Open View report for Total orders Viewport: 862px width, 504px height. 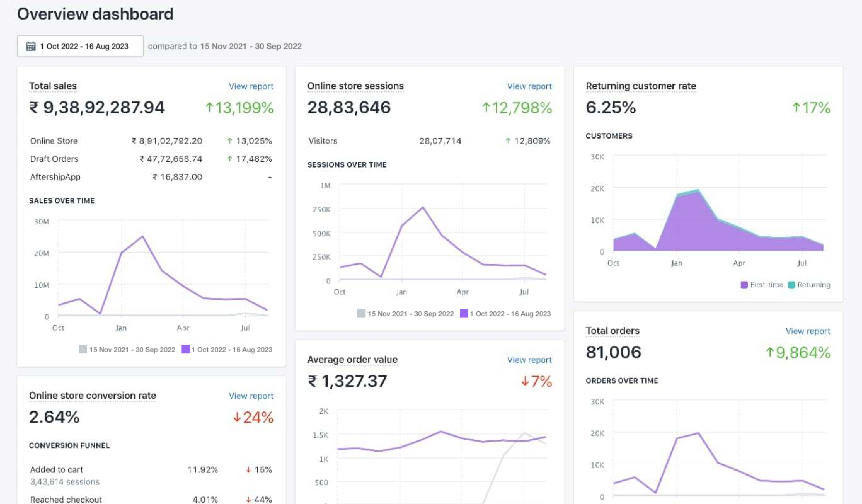coord(808,331)
